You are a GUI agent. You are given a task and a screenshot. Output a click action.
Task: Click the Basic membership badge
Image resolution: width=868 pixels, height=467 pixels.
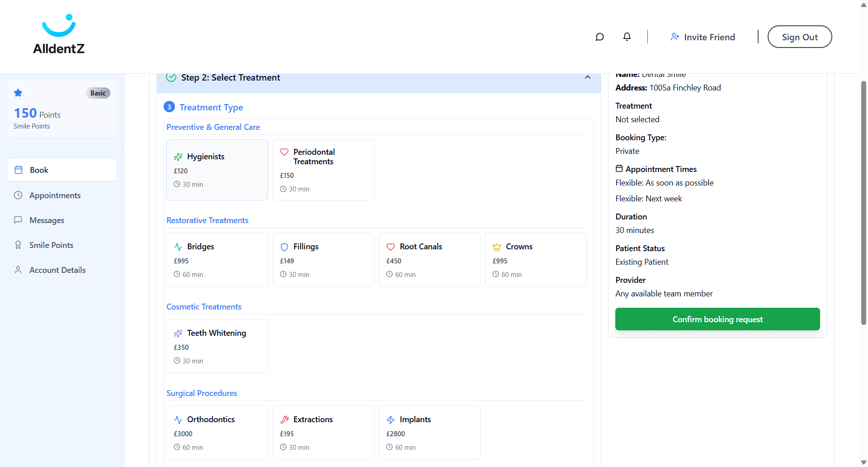coord(98,93)
